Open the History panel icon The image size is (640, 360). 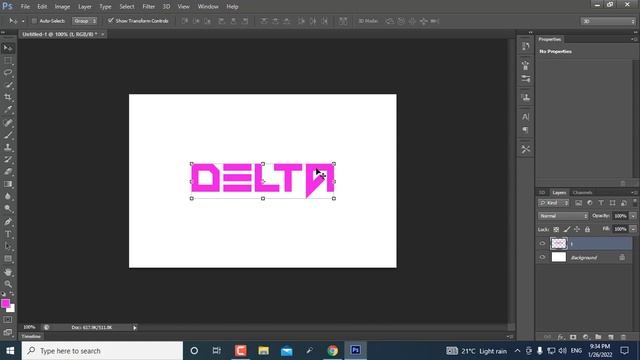click(x=526, y=46)
